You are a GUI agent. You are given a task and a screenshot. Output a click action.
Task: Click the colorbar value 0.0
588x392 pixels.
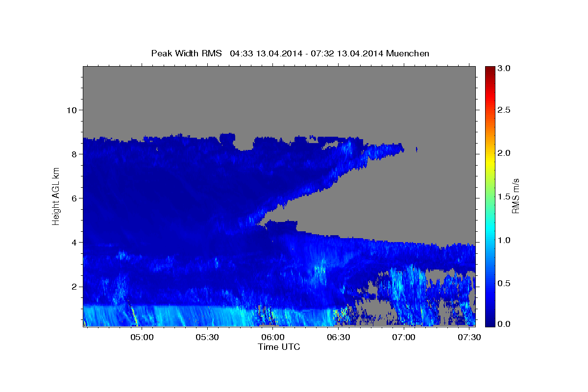[504, 324]
